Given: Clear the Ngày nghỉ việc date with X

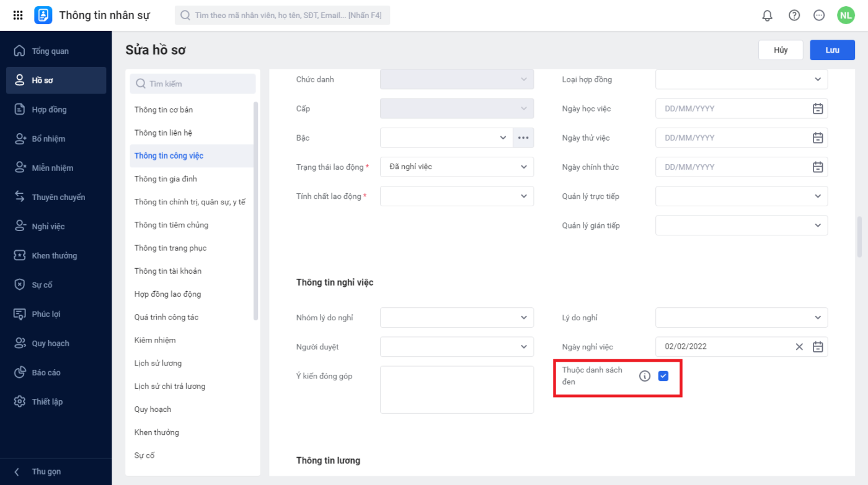Looking at the screenshot, I should 799,347.
